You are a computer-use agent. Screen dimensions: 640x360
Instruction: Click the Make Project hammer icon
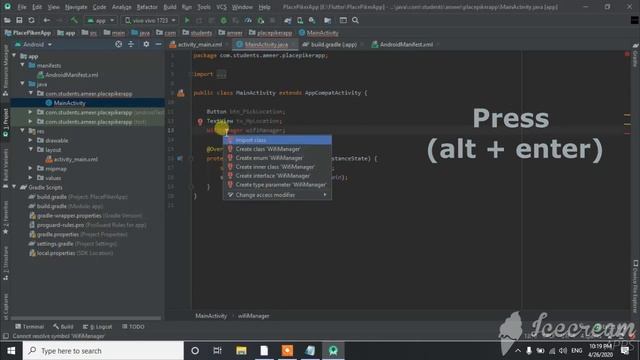point(74,20)
